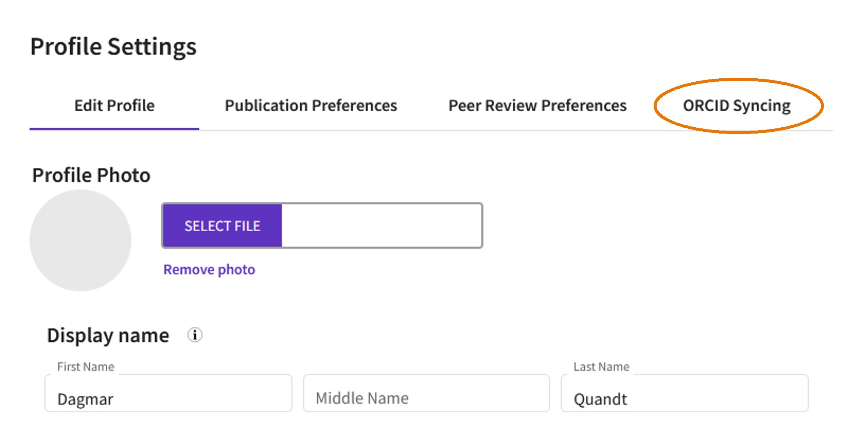Click into the Middle Name field
This screenshot has width=868, height=436.
click(426, 393)
